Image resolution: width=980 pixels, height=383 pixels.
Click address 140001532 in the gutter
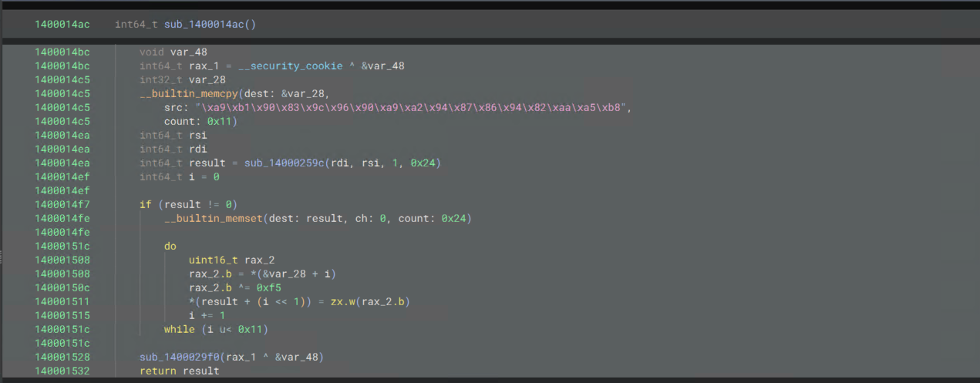(x=62, y=371)
